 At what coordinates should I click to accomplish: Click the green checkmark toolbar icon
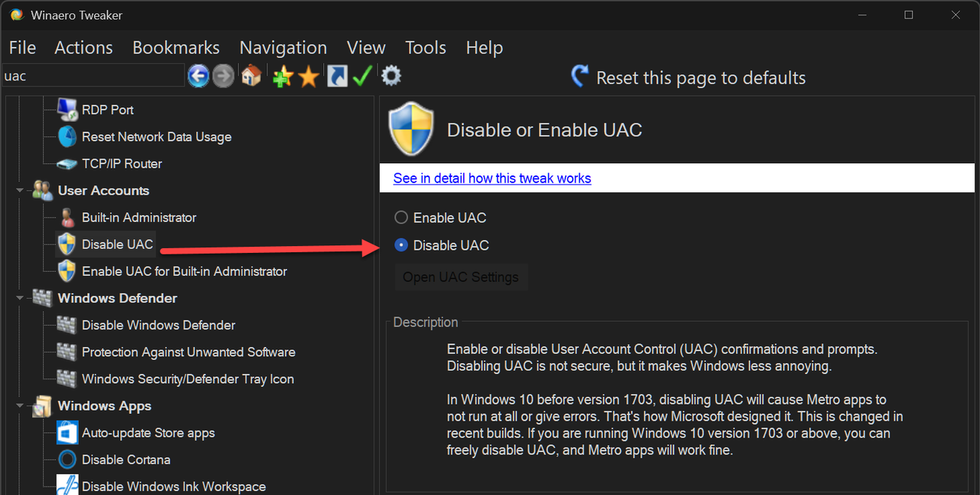coord(363,76)
